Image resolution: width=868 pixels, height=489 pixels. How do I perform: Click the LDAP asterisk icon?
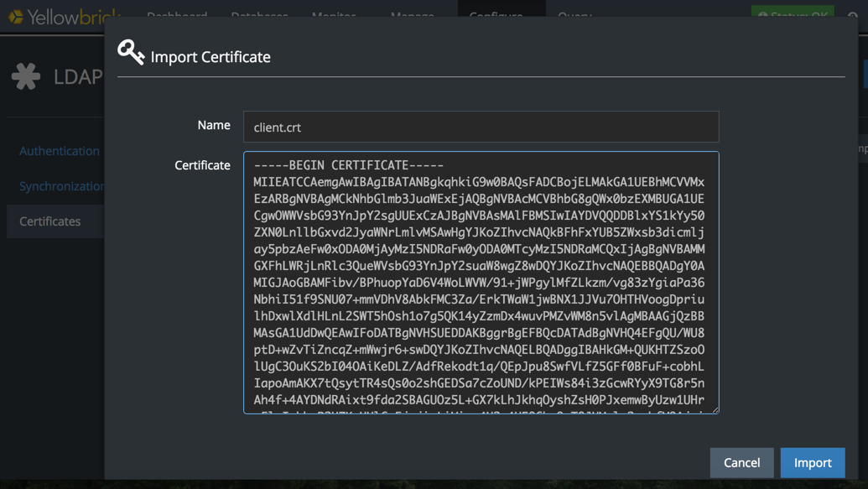(x=26, y=76)
